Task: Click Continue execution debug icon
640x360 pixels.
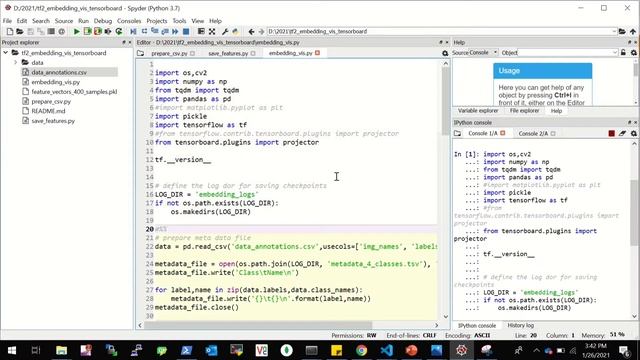Action: click(x=175, y=31)
